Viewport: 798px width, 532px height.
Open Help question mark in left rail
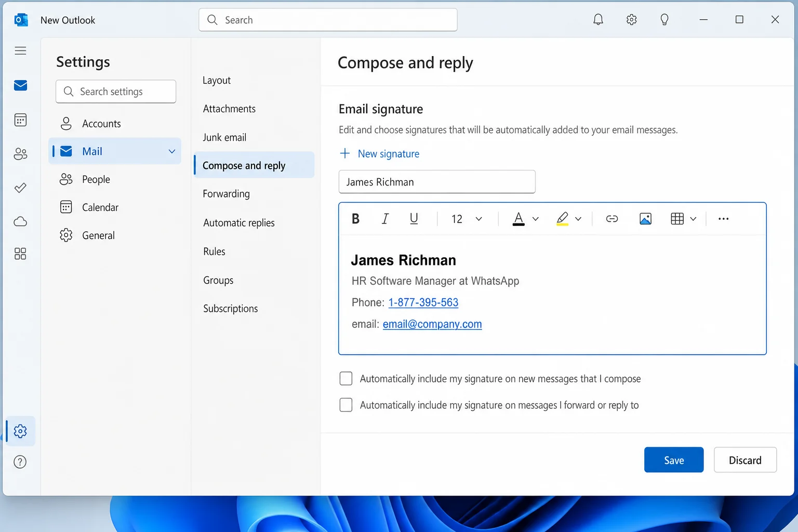click(x=20, y=462)
